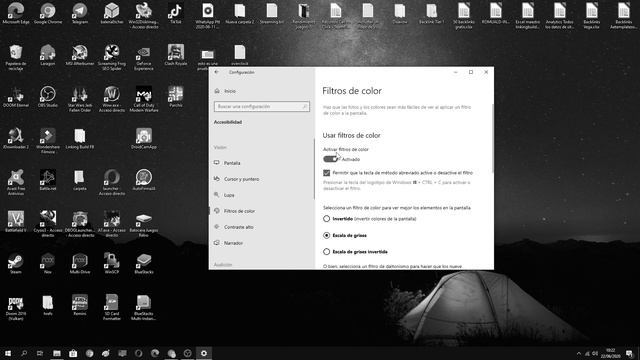
Task: Open Battle.net desktop shortcut
Action: tap(48, 180)
